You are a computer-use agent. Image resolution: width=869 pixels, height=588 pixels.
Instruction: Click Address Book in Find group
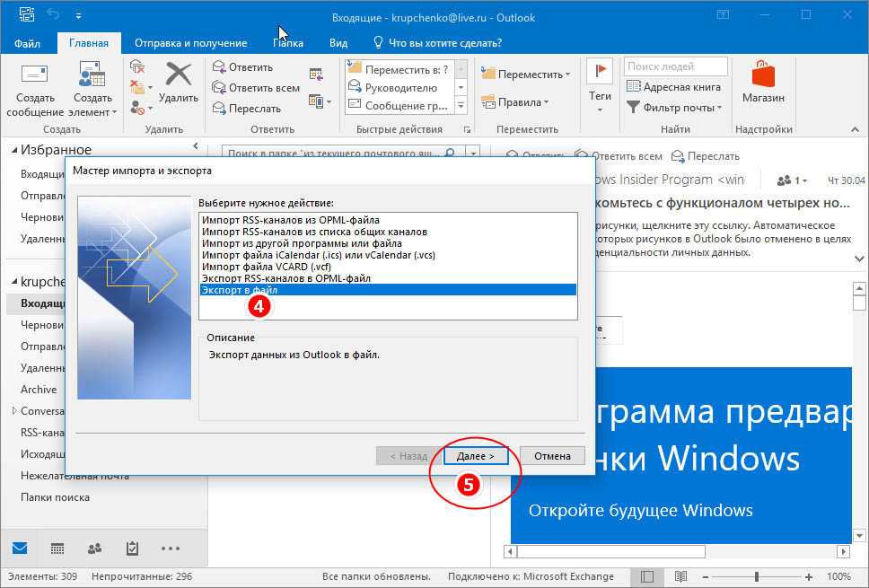pos(674,87)
